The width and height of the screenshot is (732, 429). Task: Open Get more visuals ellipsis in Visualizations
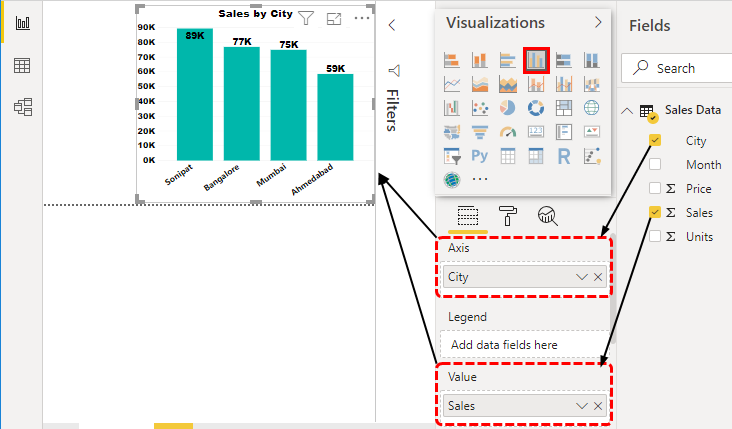pos(480,179)
